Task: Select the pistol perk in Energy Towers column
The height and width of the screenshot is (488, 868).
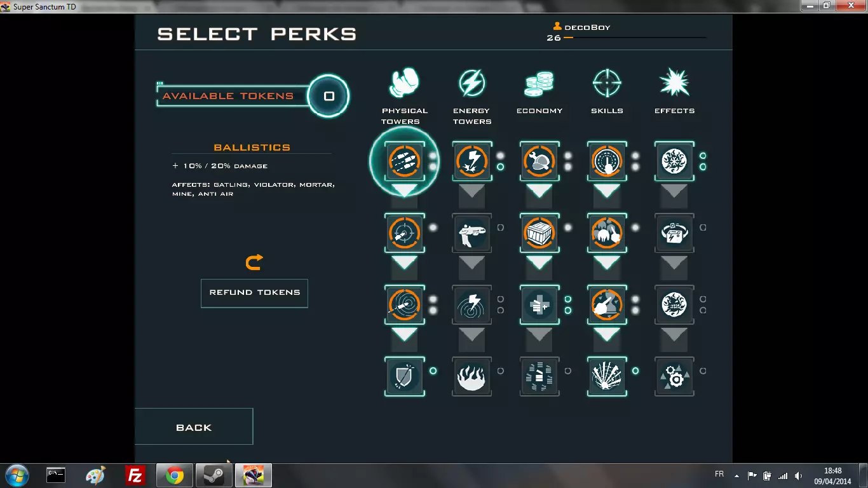Action: point(471,233)
